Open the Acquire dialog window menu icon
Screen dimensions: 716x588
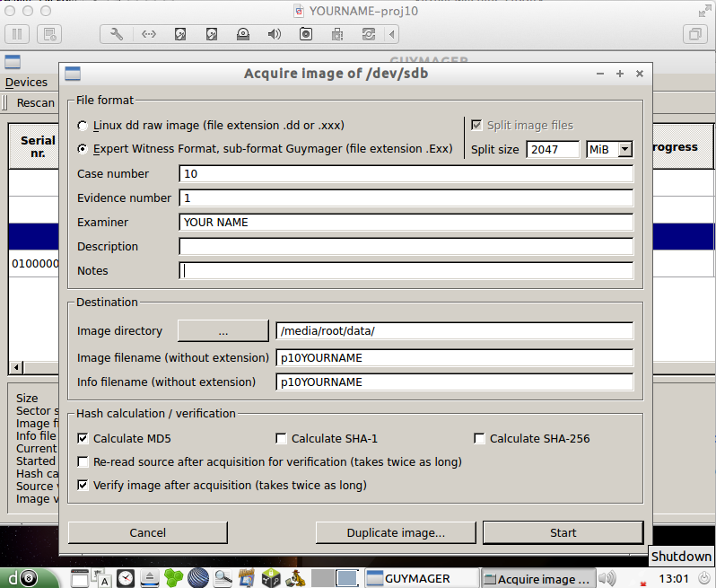73,74
